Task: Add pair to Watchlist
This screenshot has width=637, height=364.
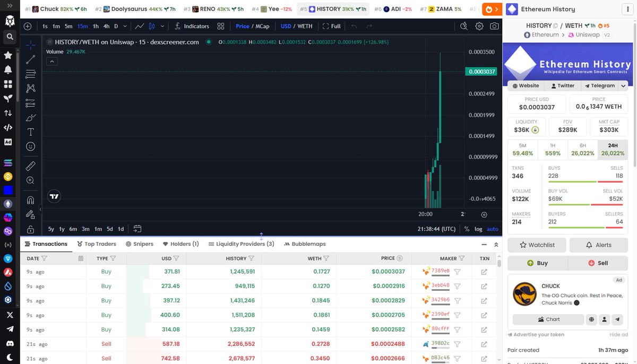Action: pos(537,245)
